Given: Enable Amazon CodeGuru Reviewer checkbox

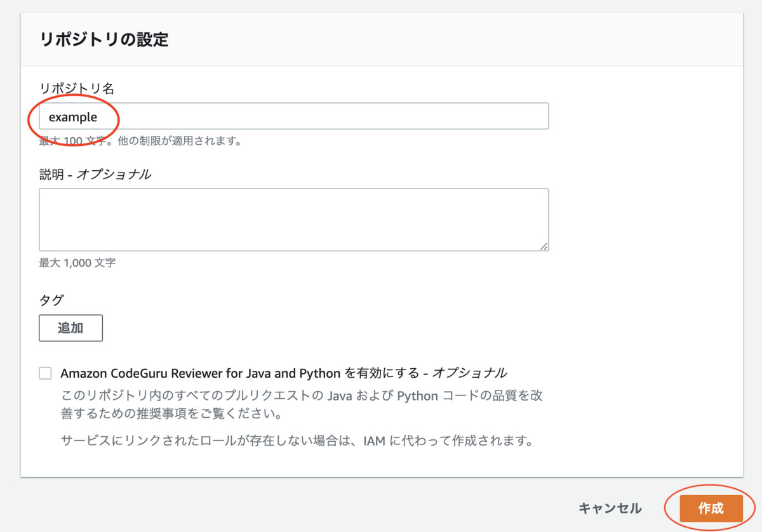Looking at the screenshot, I should coord(45,373).
